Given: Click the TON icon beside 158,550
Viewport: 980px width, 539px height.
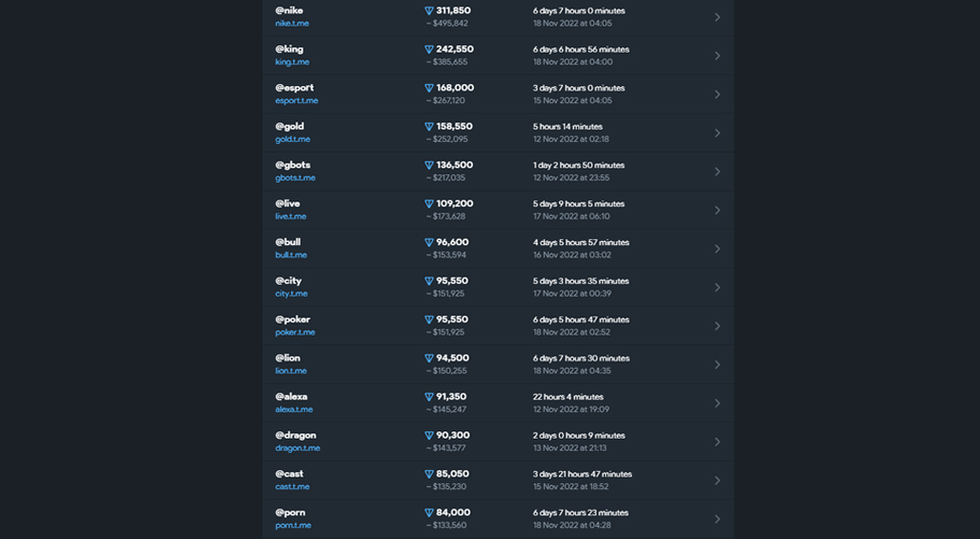Looking at the screenshot, I should coord(429,127).
